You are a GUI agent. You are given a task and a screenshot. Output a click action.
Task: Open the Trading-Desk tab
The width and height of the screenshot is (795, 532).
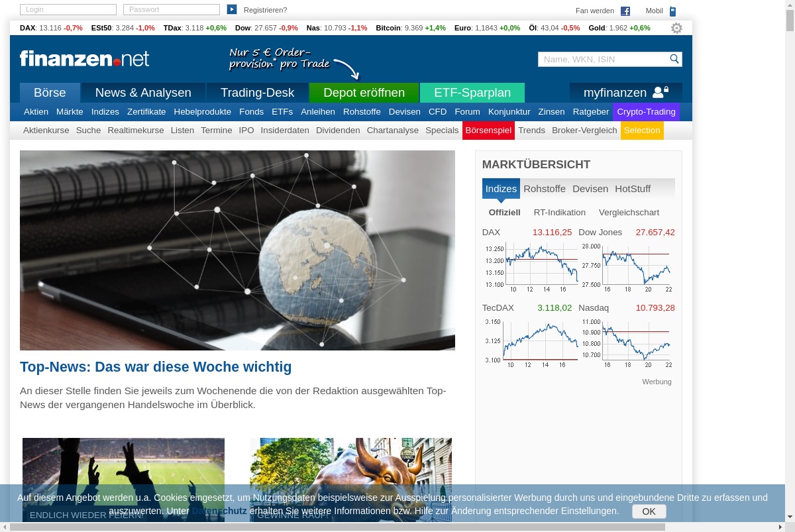257,93
